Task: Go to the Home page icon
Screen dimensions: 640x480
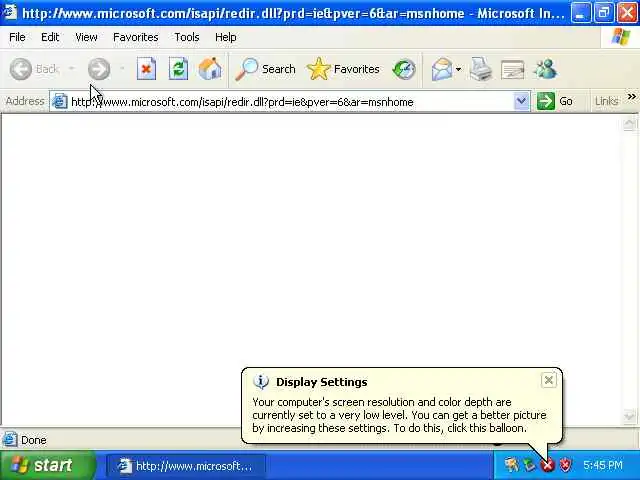Action: [x=210, y=69]
